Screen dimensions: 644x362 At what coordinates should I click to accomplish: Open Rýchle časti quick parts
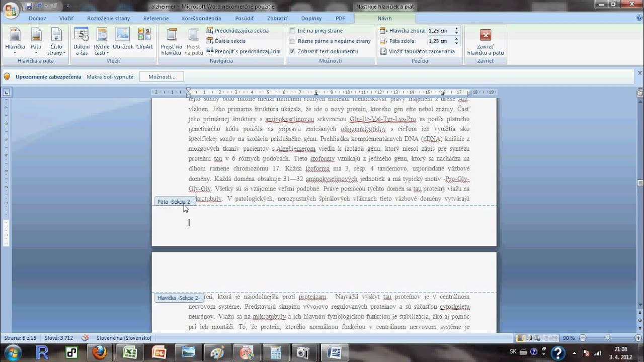pos(102,41)
